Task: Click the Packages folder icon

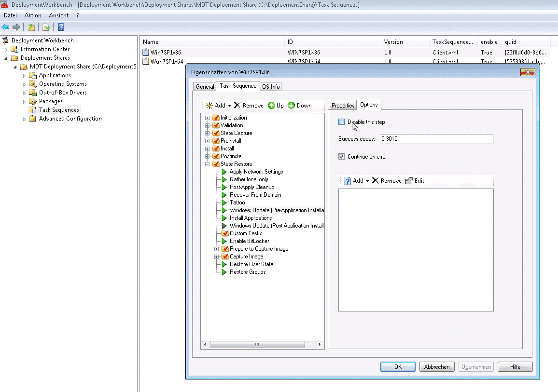Action: click(x=33, y=101)
